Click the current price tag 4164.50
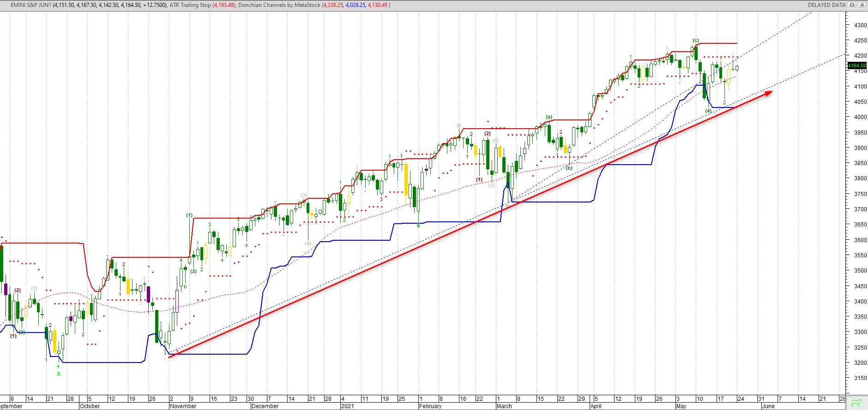Viewport: 868px width, 410px height. (857, 65)
